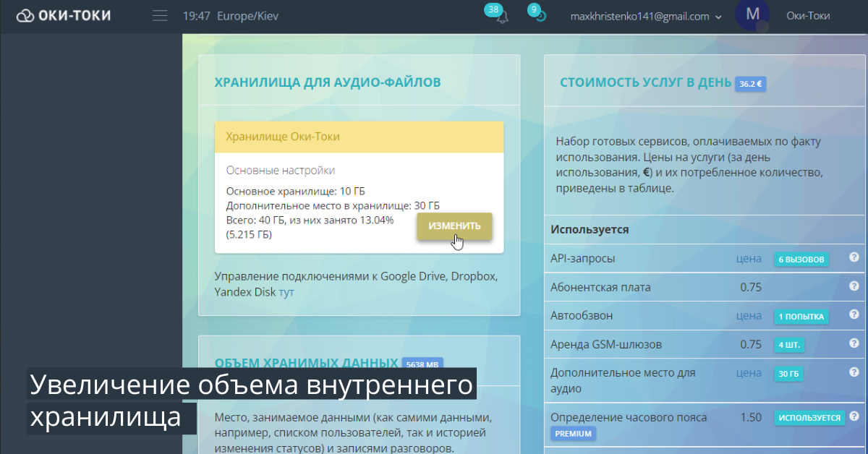Click the '6 ВЫЗОВОВ' badge
The image size is (868, 454).
801,259
